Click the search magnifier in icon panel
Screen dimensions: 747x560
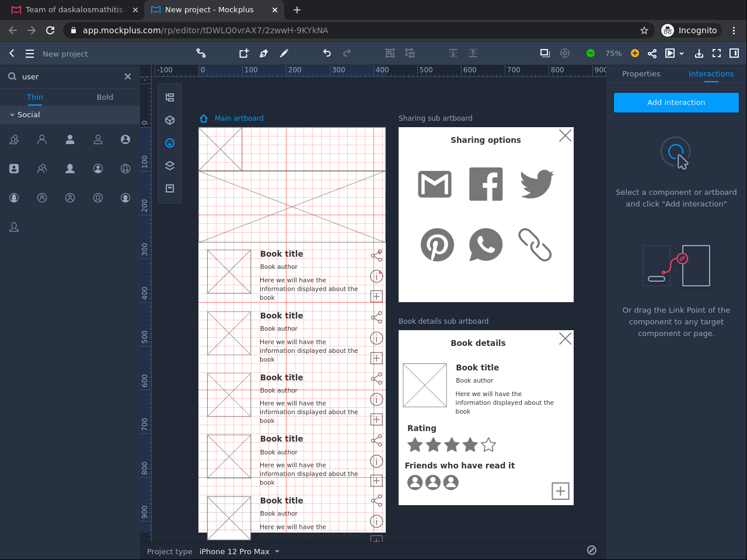click(x=12, y=76)
